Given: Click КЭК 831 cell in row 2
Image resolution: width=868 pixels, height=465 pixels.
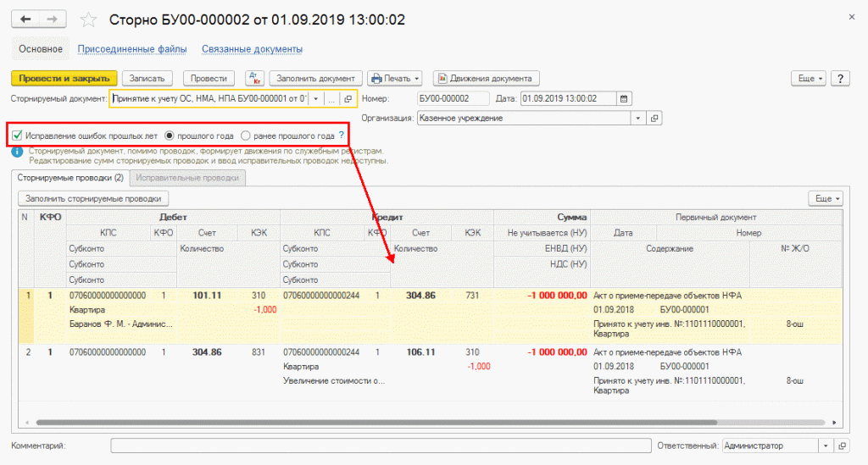Looking at the screenshot, I should tap(259, 352).
